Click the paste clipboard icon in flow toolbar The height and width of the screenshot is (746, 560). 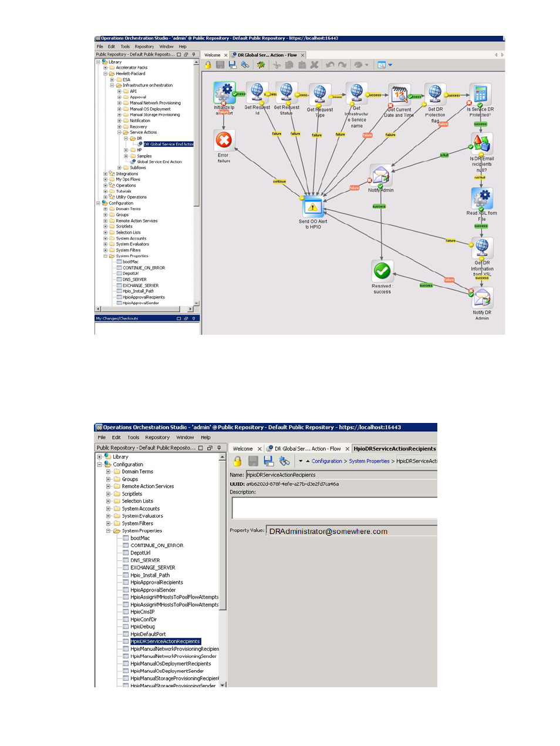(x=302, y=65)
